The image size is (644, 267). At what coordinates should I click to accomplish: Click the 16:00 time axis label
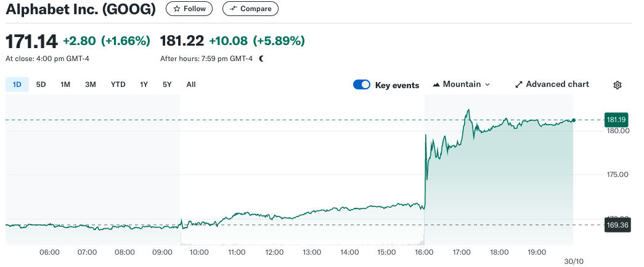point(424,252)
